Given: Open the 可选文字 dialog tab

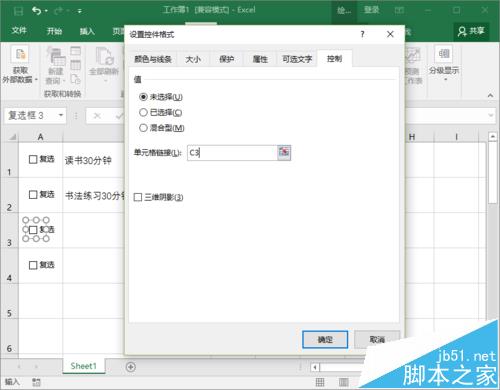Looking at the screenshot, I should pos(297,59).
